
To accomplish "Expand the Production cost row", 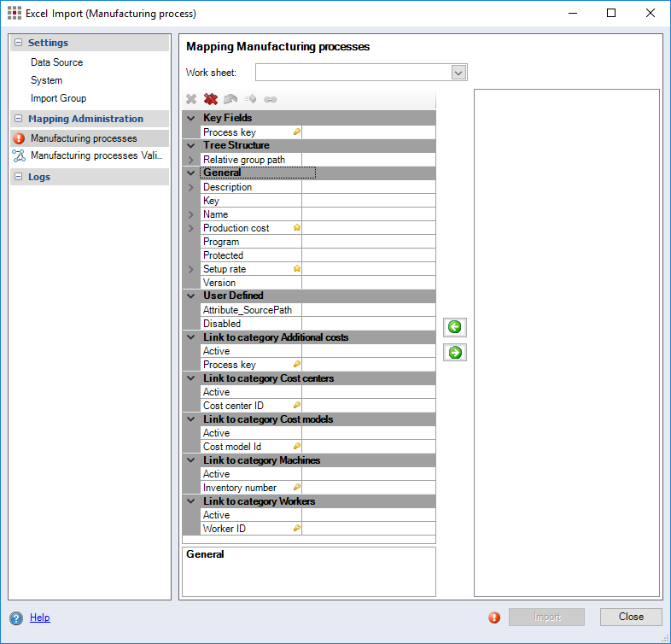I will [191, 228].
